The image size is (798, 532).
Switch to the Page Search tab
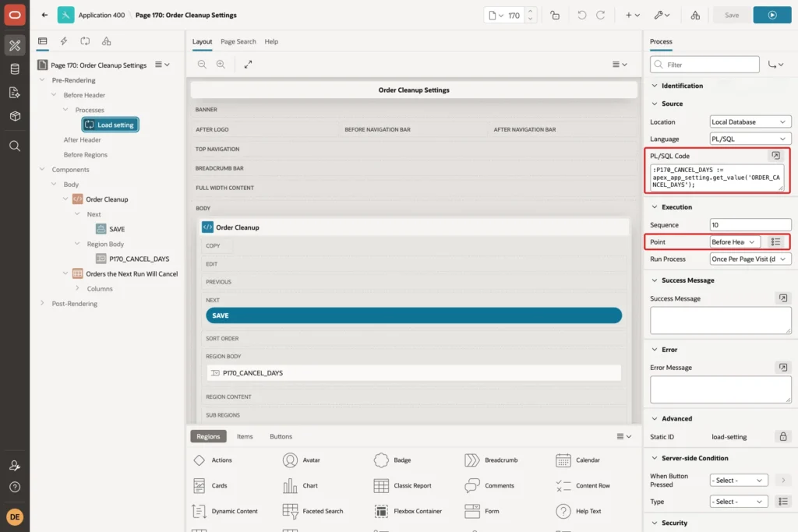point(238,42)
